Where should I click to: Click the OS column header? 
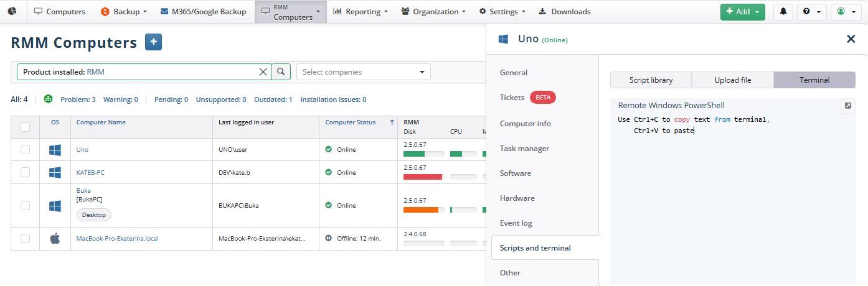55,122
